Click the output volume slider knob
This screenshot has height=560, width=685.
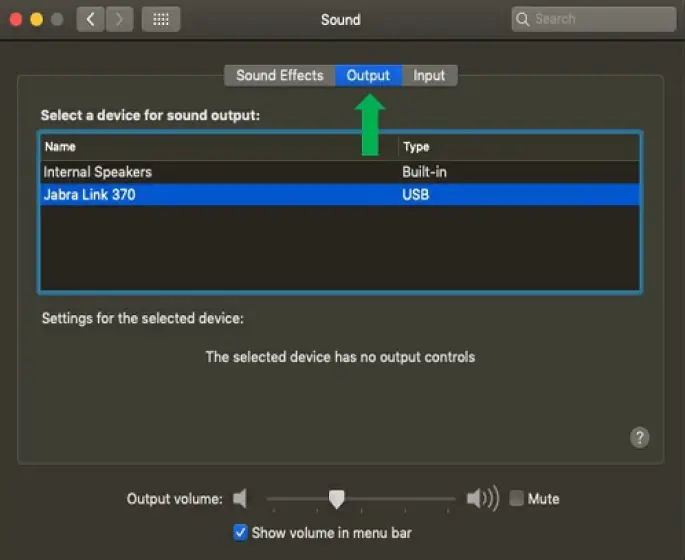337,498
